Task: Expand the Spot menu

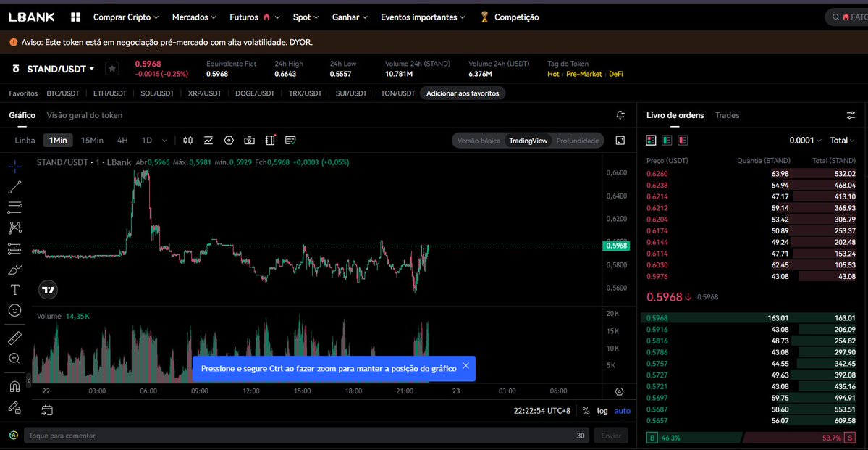Action: 306,17
